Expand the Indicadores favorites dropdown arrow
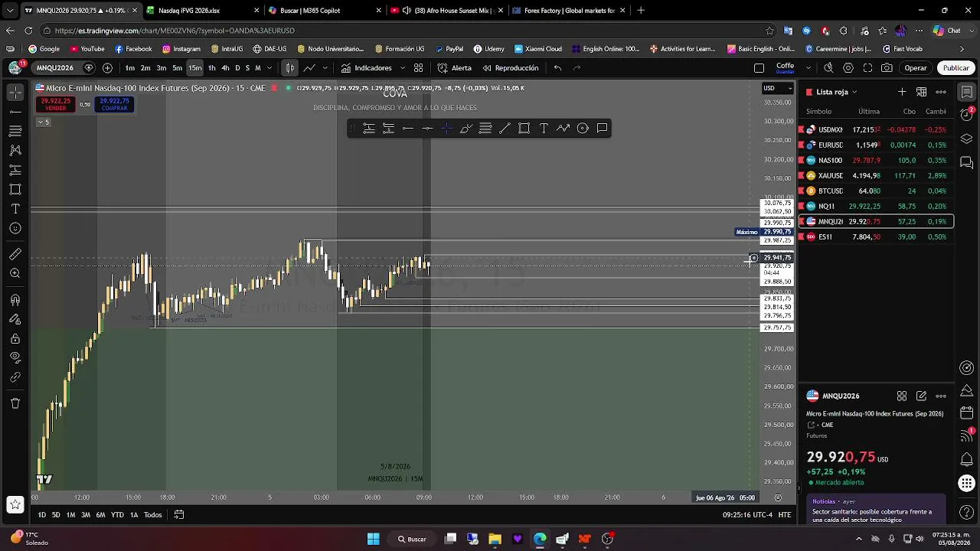 [402, 68]
